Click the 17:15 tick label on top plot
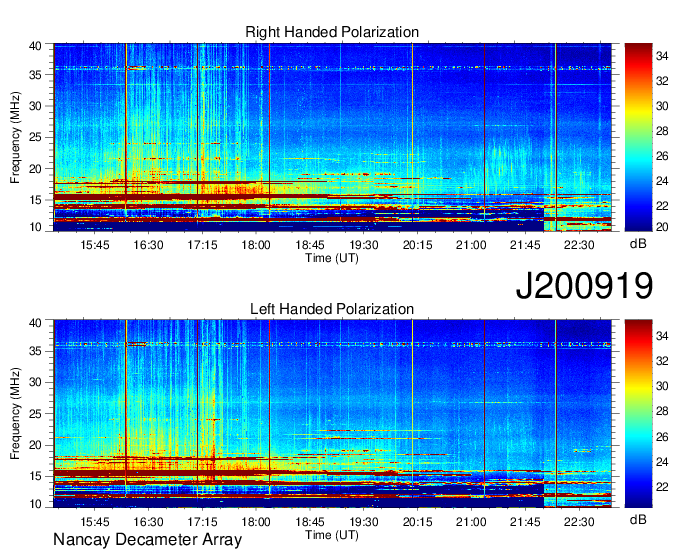 [x=202, y=245]
